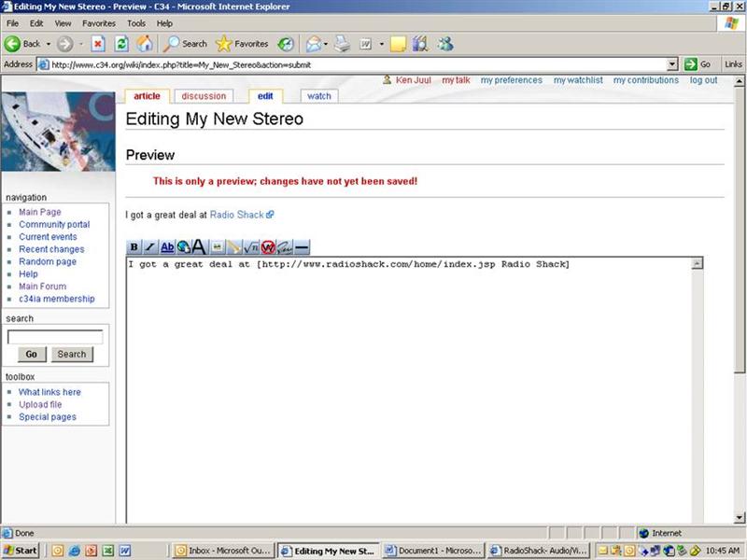The width and height of the screenshot is (747, 560).
Task: Insert horizontal line icon in edit toolbar
Action: pyautogui.click(x=302, y=247)
